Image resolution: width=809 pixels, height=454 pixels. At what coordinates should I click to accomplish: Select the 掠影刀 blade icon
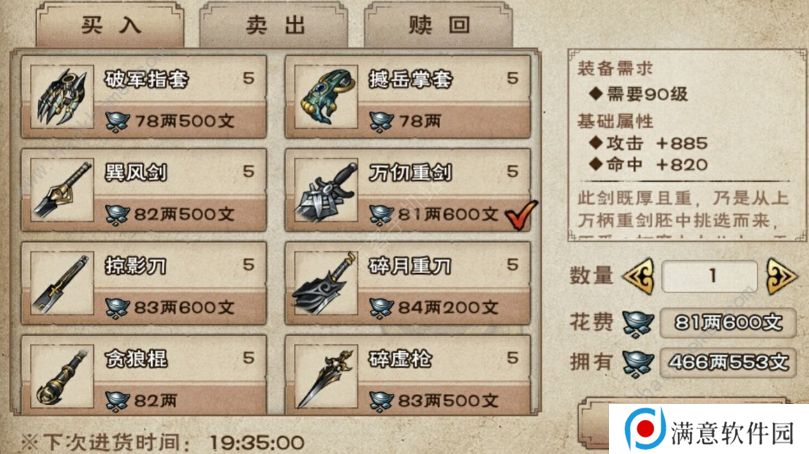(62, 283)
